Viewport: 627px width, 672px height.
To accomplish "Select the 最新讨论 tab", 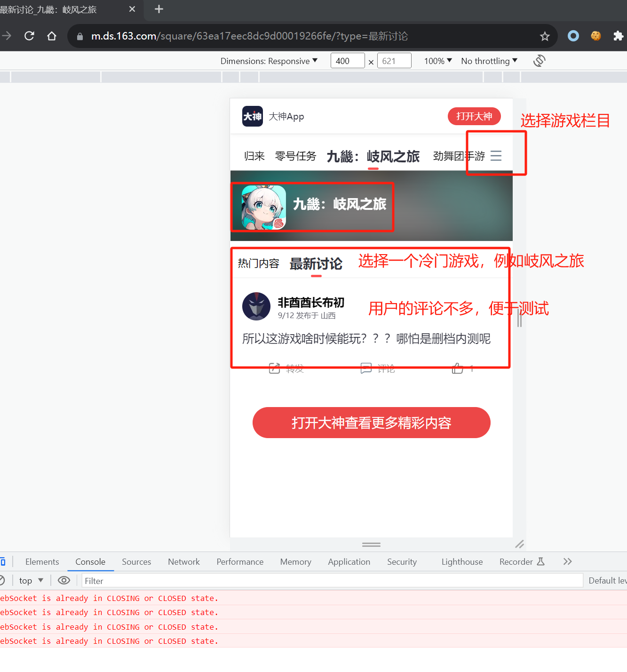I will (316, 264).
